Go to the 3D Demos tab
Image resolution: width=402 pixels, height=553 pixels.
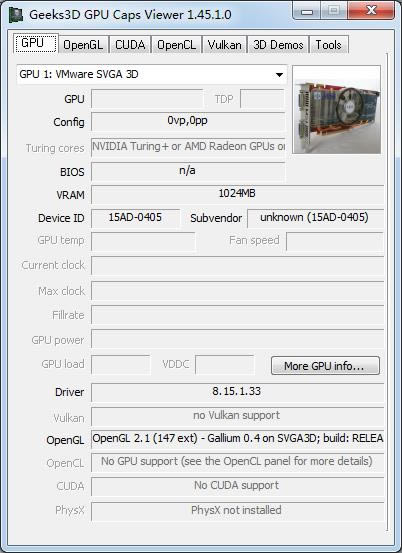pyautogui.click(x=278, y=45)
